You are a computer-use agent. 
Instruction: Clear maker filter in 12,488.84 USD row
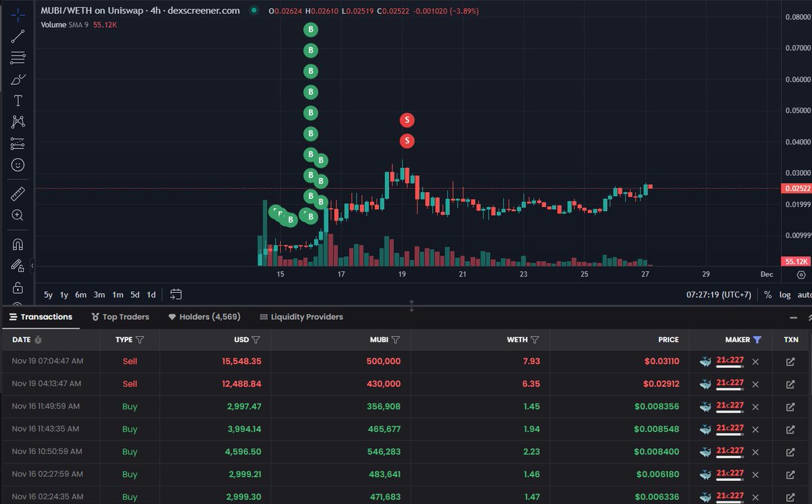[755, 384]
